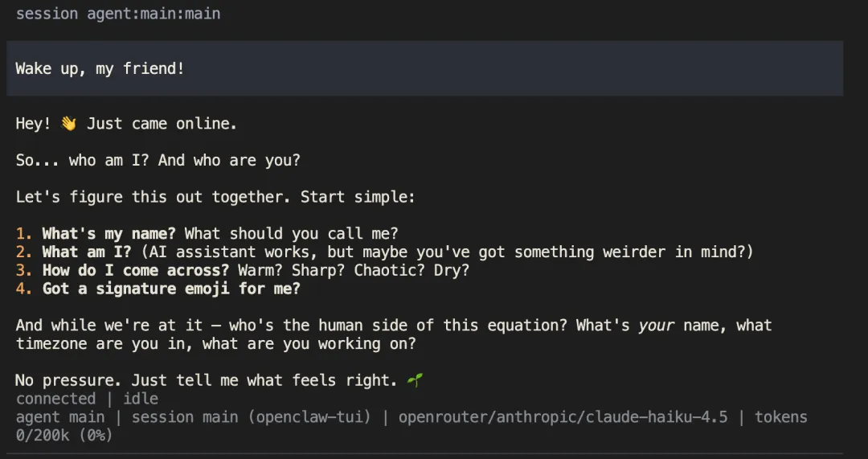Click the orange list number '4.'
Image resolution: width=868 pixels, height=459 pixels.
pyautogui.click(x=24, y=289)
